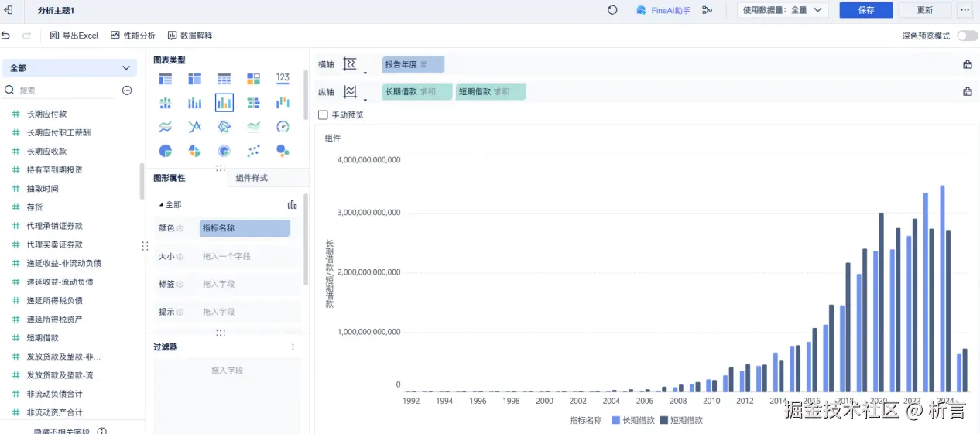Screen dimensions: 980x434
Task: Select the horizontal bar chart type
Action: pos(253,103)
